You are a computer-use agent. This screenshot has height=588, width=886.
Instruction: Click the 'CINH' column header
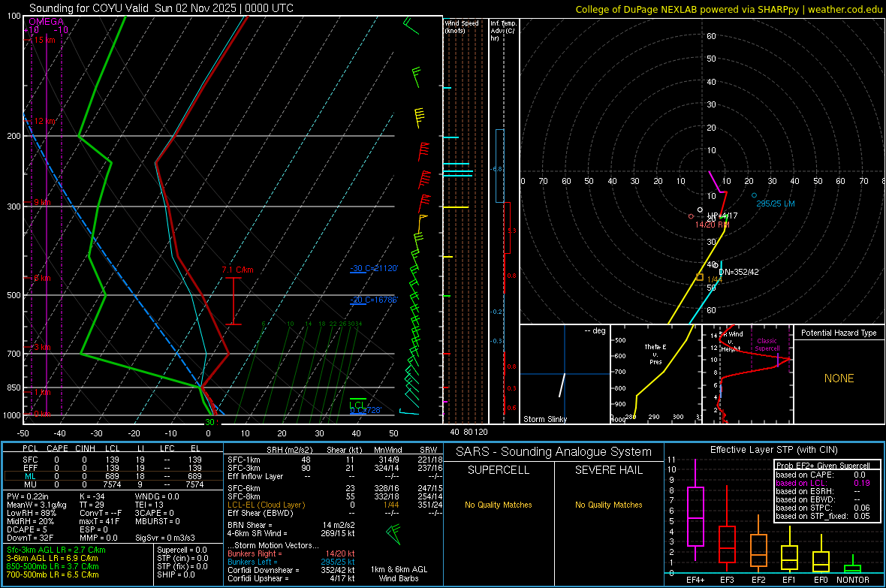click(86, 448)
